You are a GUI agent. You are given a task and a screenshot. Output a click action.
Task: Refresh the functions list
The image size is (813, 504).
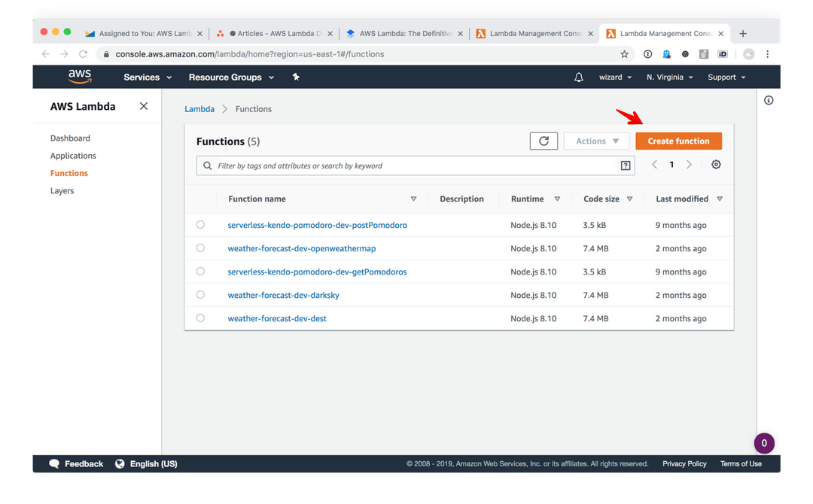pos(544,141)
